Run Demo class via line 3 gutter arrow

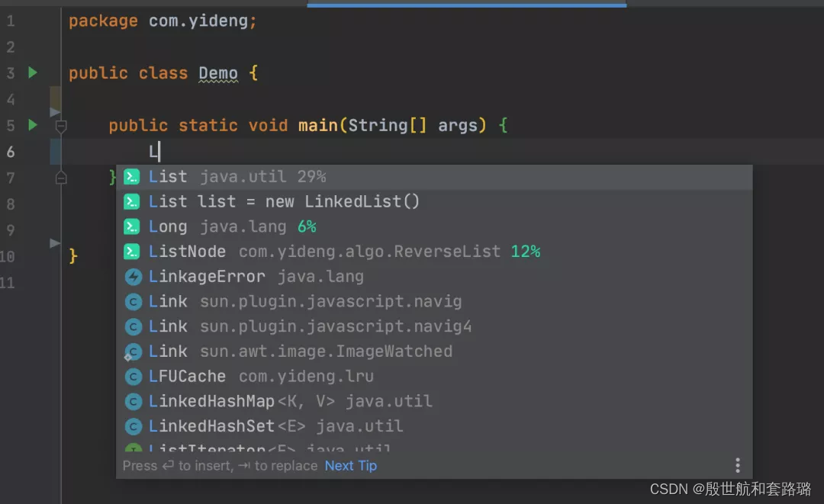[x=33, y=72]
